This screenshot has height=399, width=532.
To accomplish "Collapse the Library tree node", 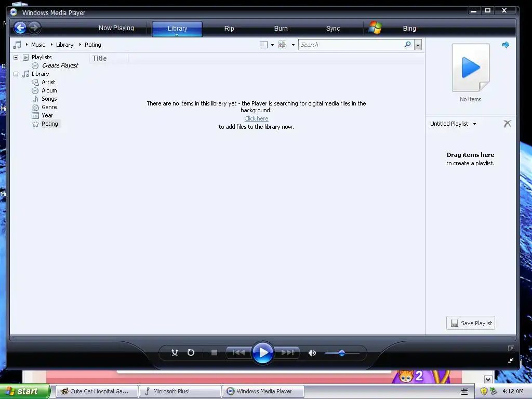I will pos(16,74).
